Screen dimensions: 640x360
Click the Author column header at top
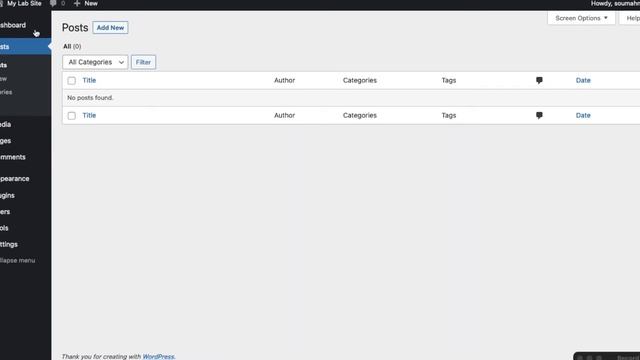(284, 80)
